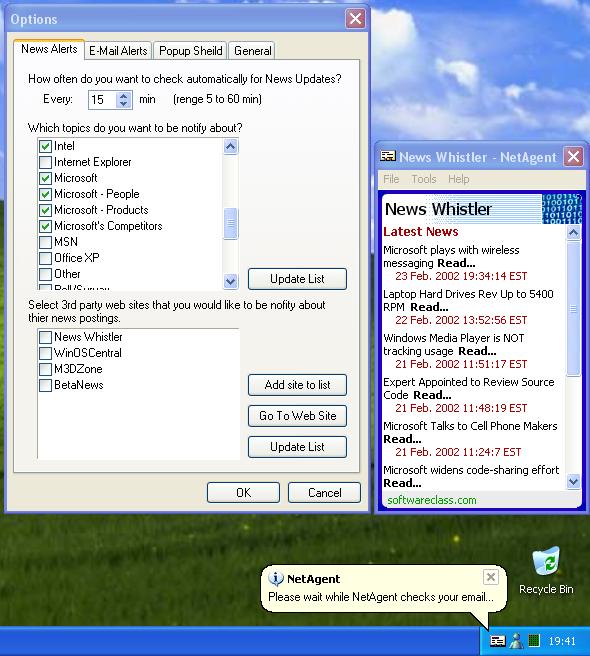The image size is (590, 656).
Task: Click the binary digits banner graphic
Action: pos(562,208)
